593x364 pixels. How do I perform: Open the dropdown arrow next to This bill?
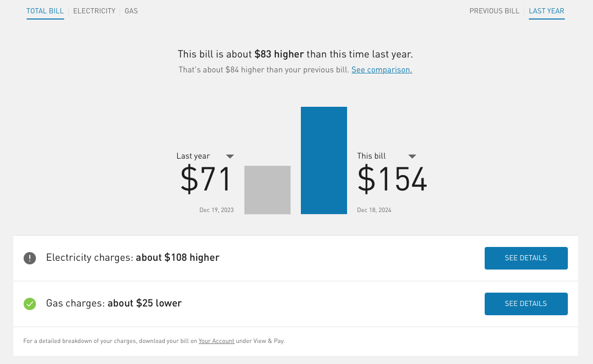[412, 156]
